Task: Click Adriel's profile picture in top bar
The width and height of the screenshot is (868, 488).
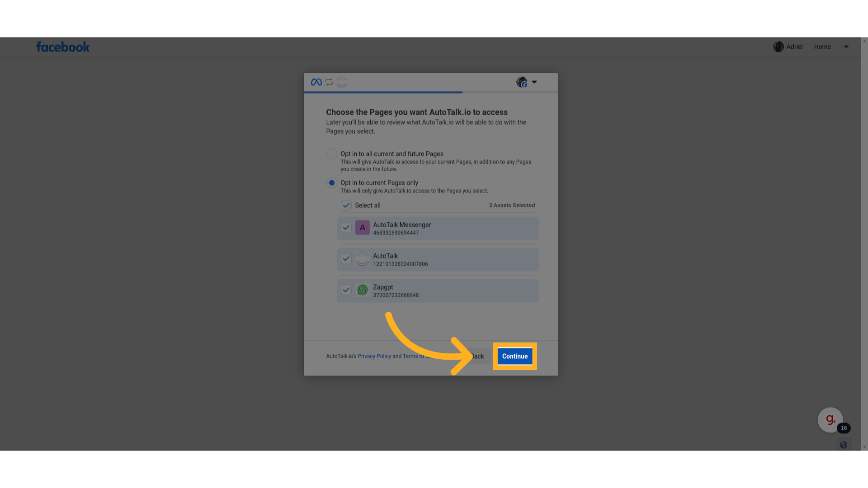Action: (778, 47)
